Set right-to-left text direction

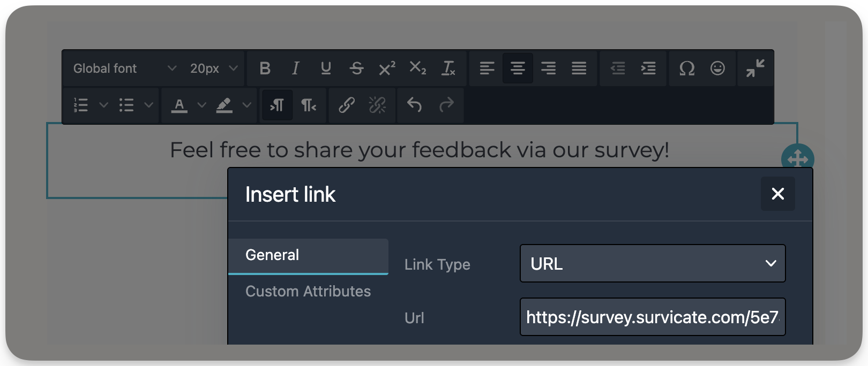[x=308, y=105]
